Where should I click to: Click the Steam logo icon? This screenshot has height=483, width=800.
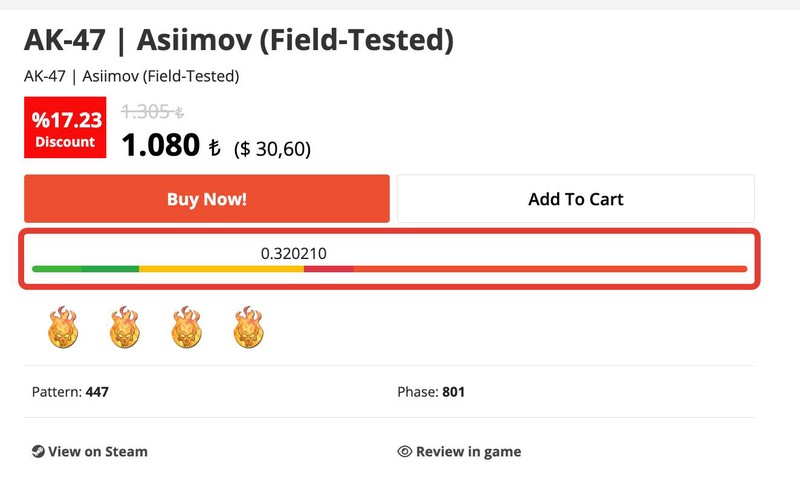(x=38, y=451)
